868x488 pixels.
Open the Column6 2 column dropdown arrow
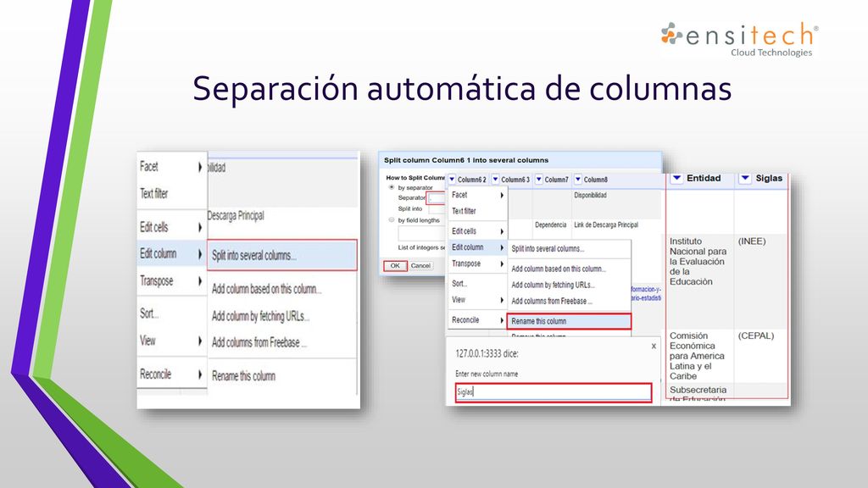(x=453, y=180)
